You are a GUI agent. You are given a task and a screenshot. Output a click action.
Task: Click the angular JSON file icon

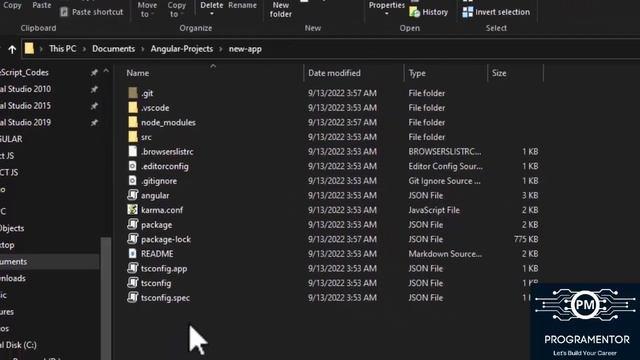tap(133, 195)
